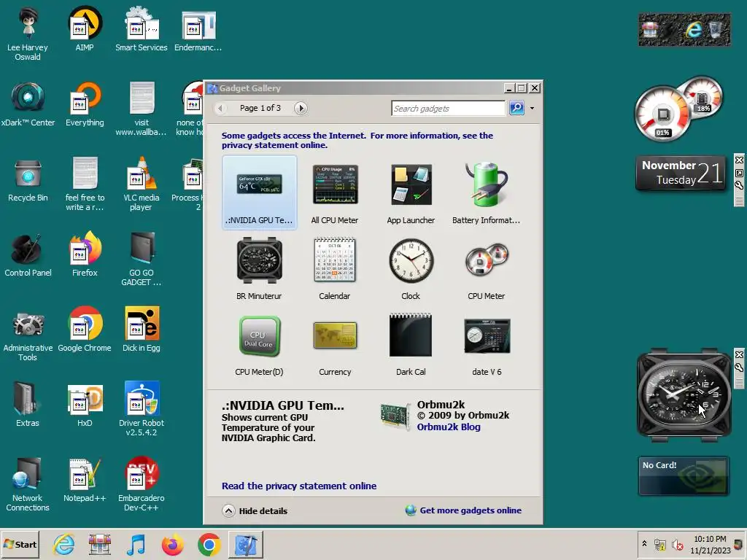Launch Firefox from taskbar
The width and height of the screenshot is (747, 560).
pos(172,544)
